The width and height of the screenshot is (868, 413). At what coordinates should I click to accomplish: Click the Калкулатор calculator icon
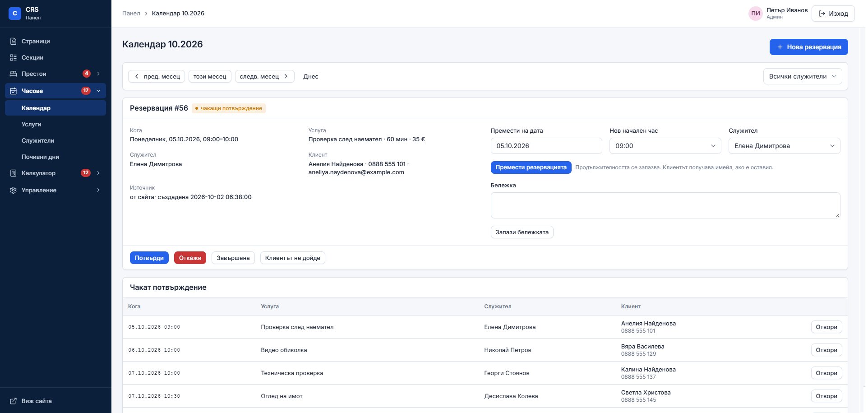coord(14,173)
